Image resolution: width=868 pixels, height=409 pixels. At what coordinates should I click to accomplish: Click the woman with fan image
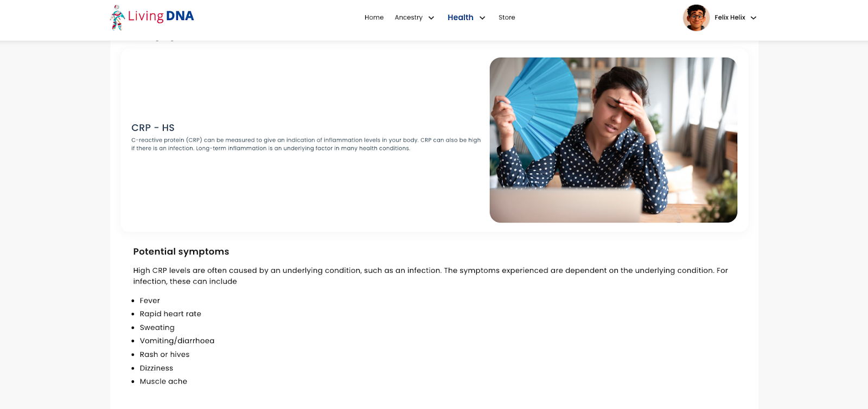pos(613,140)
